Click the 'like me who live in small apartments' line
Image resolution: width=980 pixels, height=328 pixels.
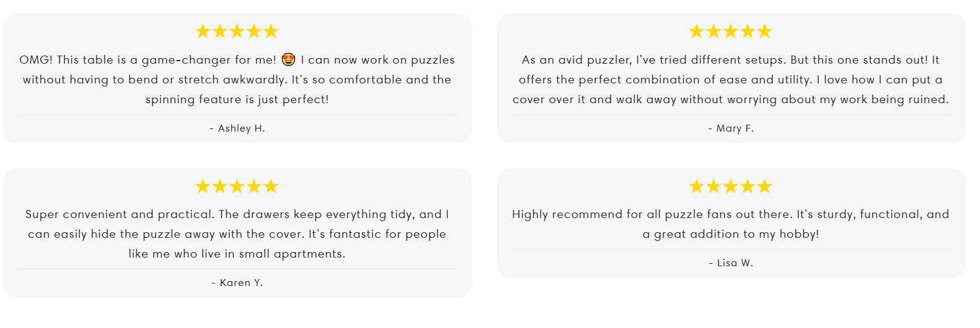(237, 254)
